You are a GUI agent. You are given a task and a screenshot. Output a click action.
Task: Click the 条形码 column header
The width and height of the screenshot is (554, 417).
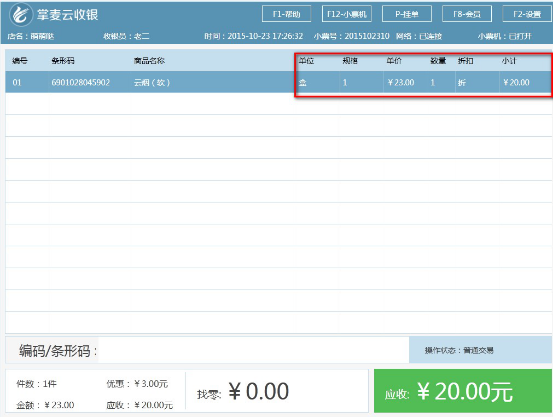pyautogui.click(x=63, y=61)
